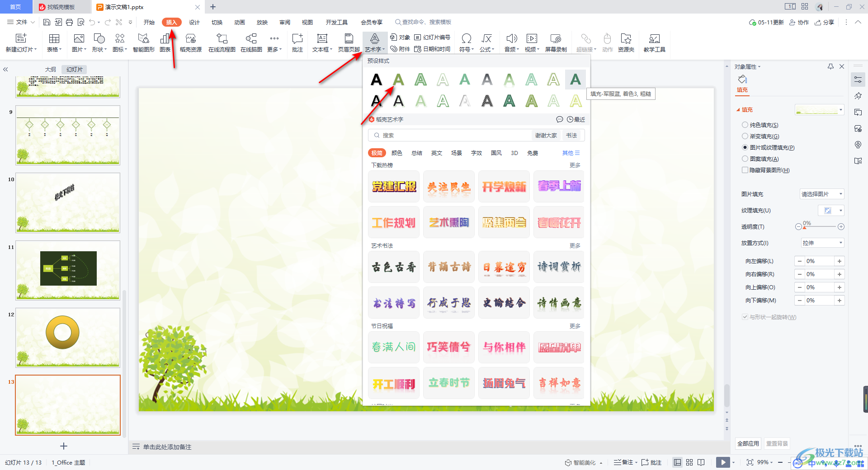Start the slideshow play button in status bar

[x=723, y=462]
